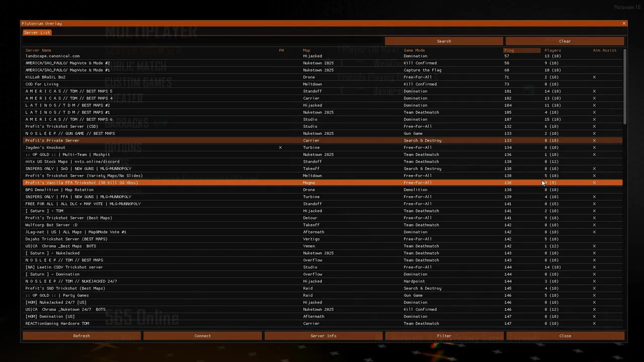Click the Clear button
The height and width of the screenshot is (362, 644).
click(x=565, y=41)
